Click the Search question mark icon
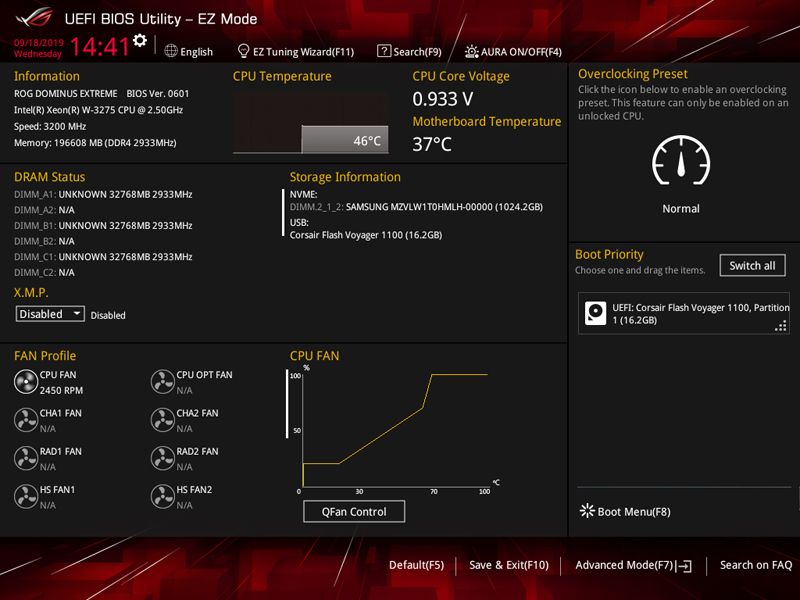This screenshot has width=800, height=600. (x=384, y=51)
